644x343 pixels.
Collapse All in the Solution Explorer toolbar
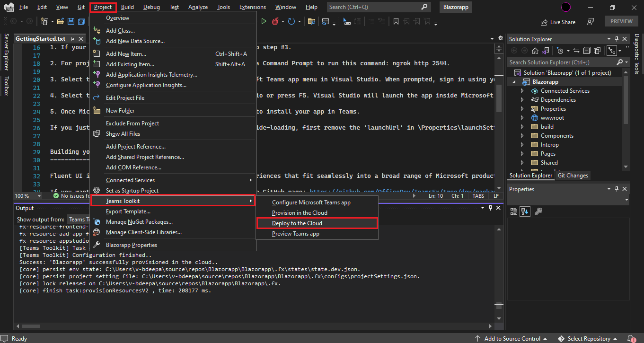[587, 51]
